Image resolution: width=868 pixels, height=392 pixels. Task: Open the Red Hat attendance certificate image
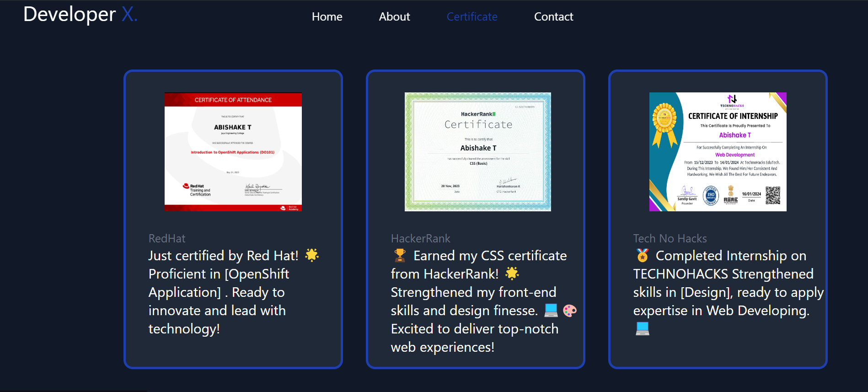click(x=233, y=152)
